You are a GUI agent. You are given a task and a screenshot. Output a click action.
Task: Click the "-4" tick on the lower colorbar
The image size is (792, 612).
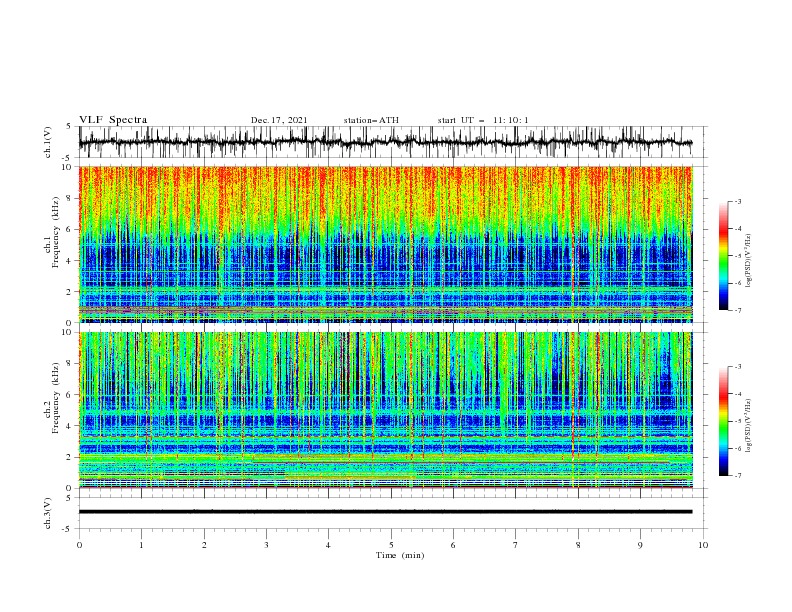click(737, 394)
